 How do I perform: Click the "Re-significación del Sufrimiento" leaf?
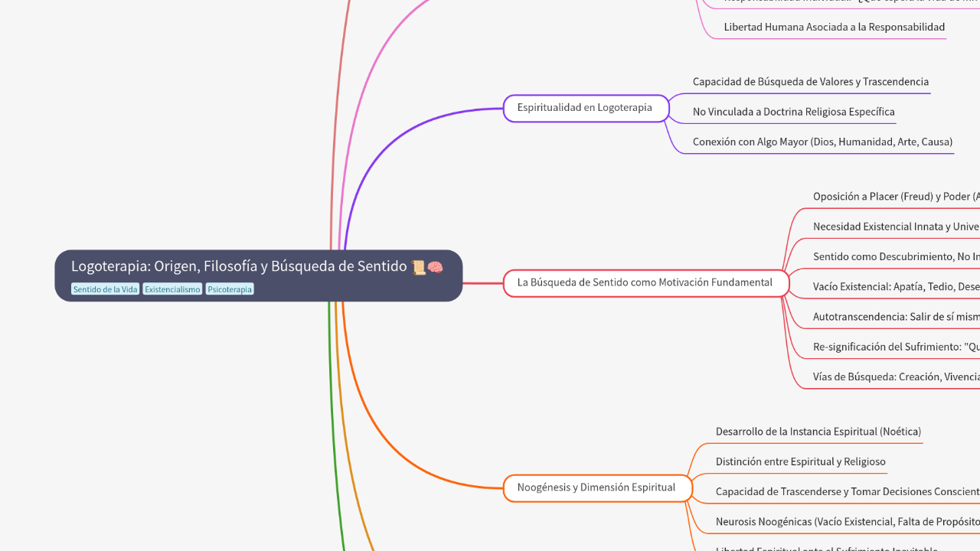click(896, 347)
